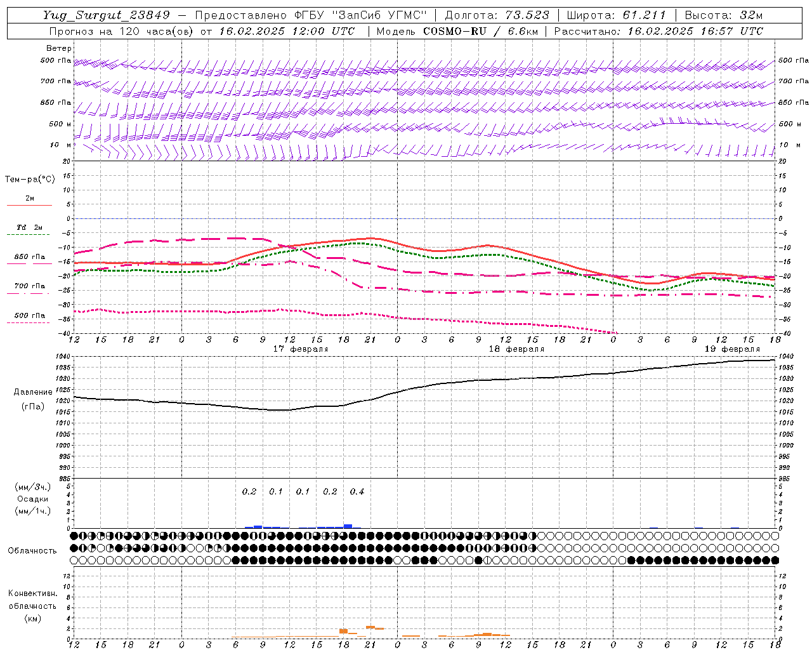The image size is (812, 650).
Task: Click the precipitation value 0.4
Action: 357,491
